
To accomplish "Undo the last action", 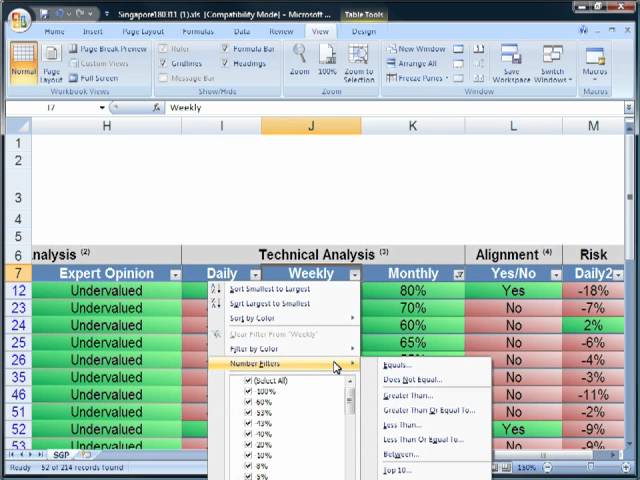I will click(60, 14).
